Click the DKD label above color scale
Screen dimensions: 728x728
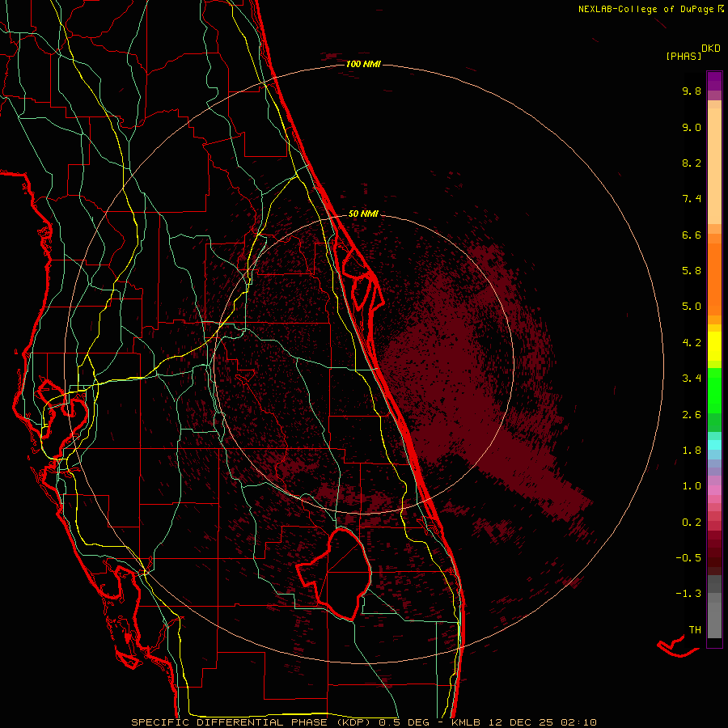pos(710,49)
